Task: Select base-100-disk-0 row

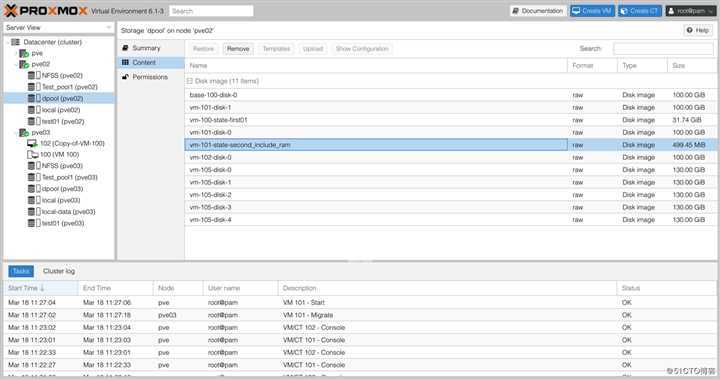Action: (x=450, y=95)
